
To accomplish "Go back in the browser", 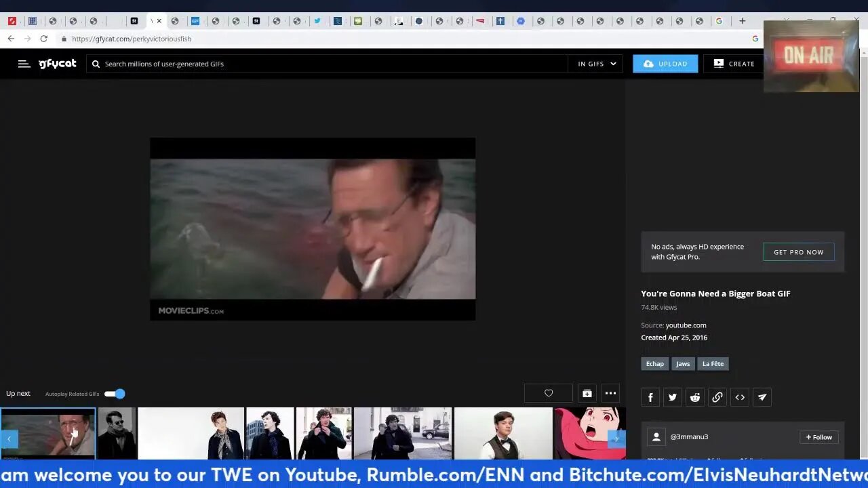I will [11, 39].
